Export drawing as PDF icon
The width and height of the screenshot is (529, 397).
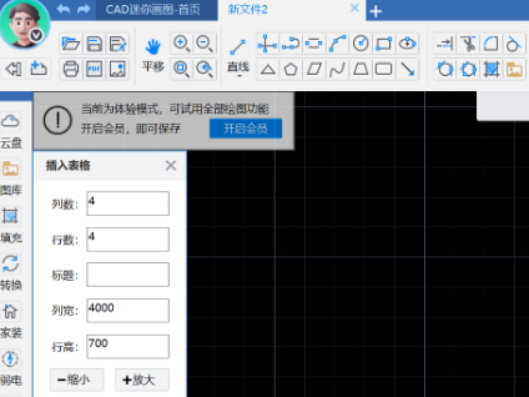pos(94,69)
